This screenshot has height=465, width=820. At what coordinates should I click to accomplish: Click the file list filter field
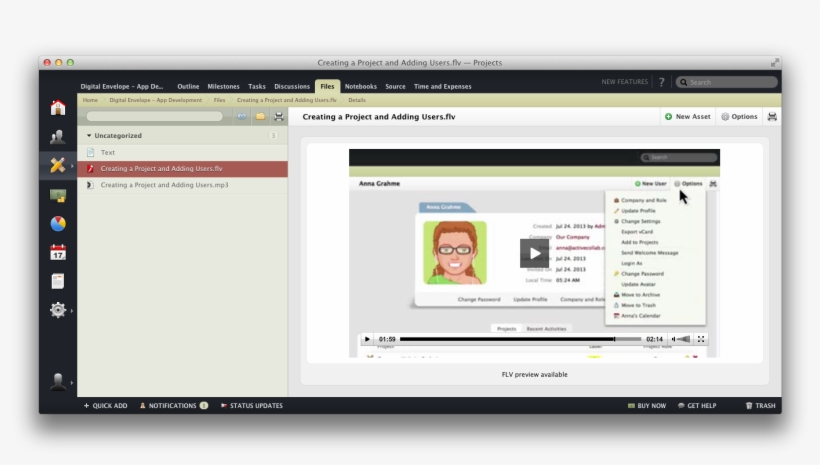click(155, 116)
